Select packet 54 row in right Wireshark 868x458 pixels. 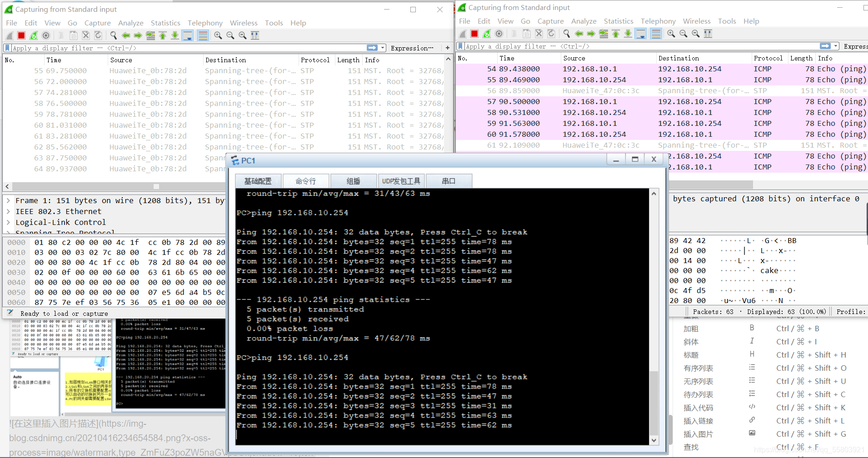[x=662, y=69]
